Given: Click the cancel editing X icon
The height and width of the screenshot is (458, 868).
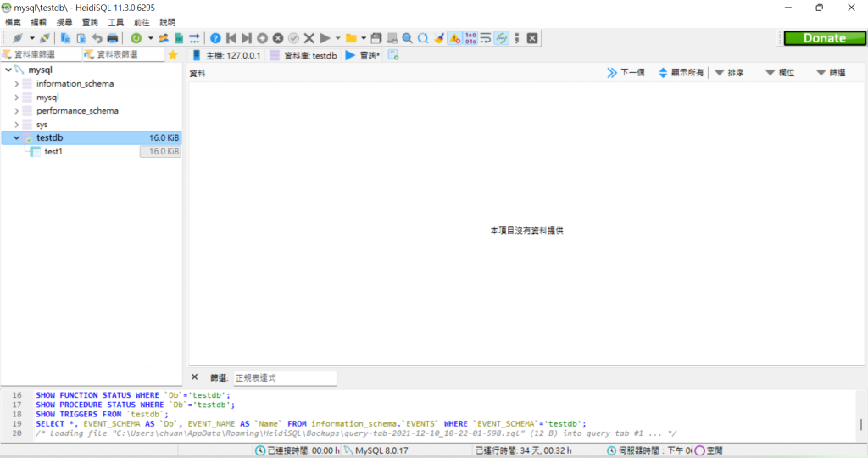Looking at the screenshot, I should coord(309,38).
